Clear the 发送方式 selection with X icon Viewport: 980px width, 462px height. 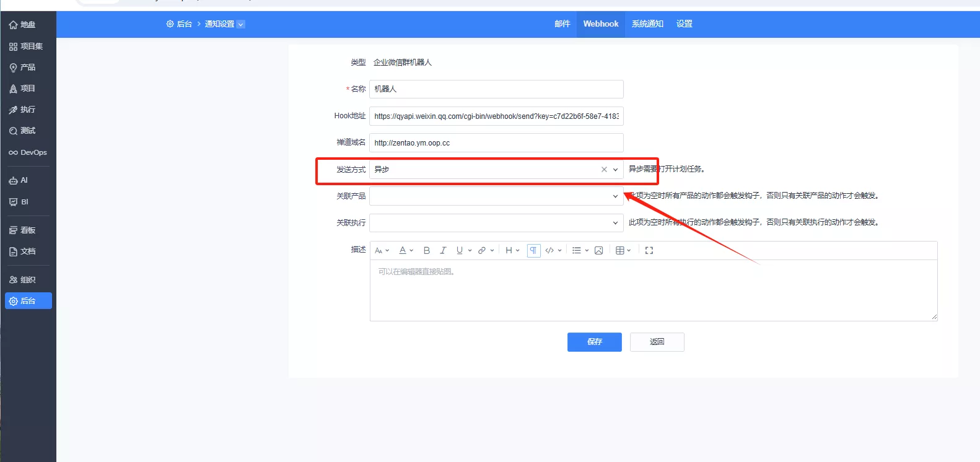604,170
